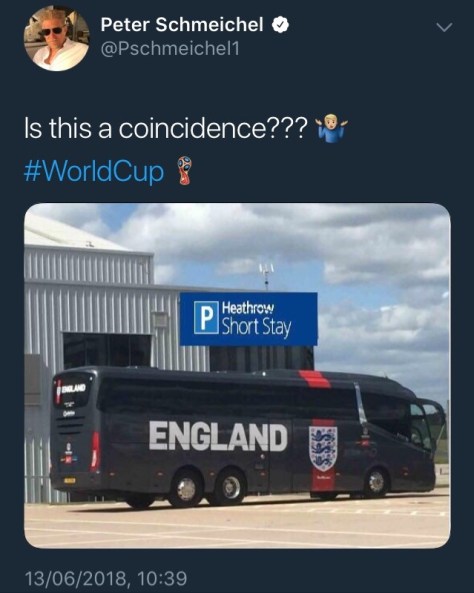Click the Three Lions crest on the bus
Screen dimensions: 474x593
(323, 449)
